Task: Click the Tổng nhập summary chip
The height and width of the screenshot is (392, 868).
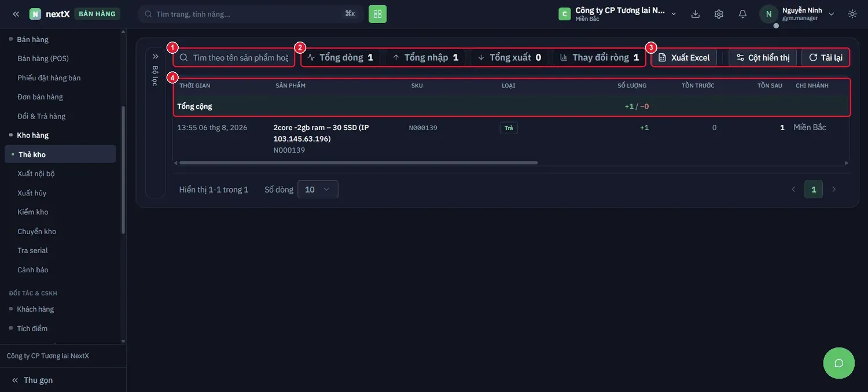Action: (x=425, y=57)
